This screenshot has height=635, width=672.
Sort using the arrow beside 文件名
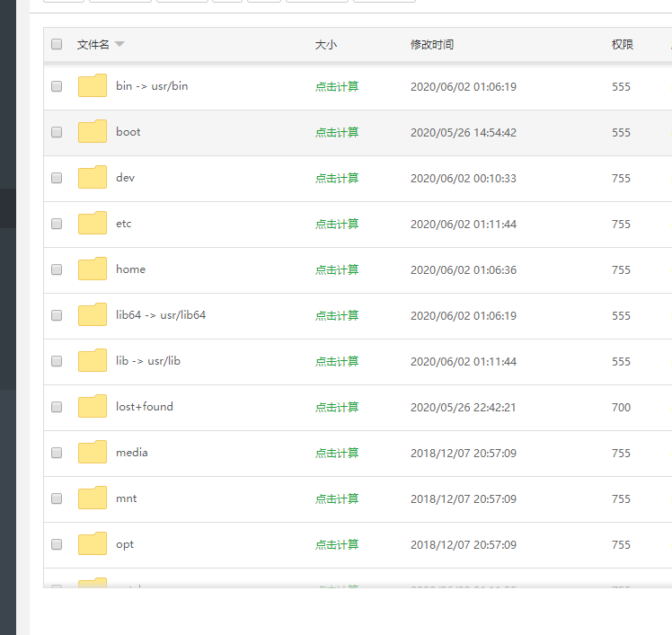point(119,45)
